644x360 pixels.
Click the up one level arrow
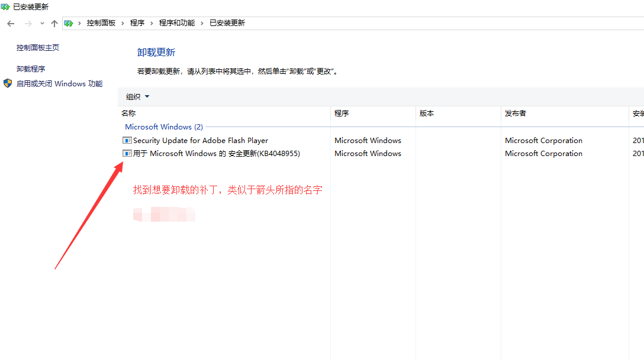pyautogui.click(x=54, y=23)
